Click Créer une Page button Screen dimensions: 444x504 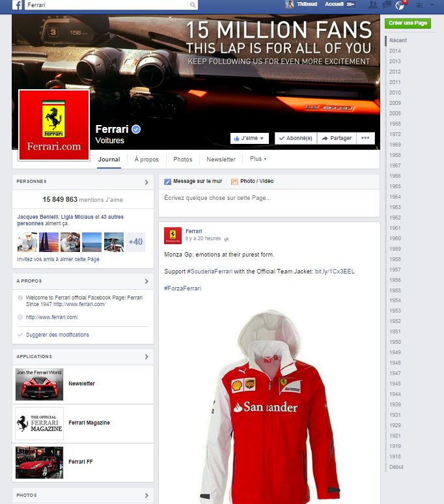point(408,23)
